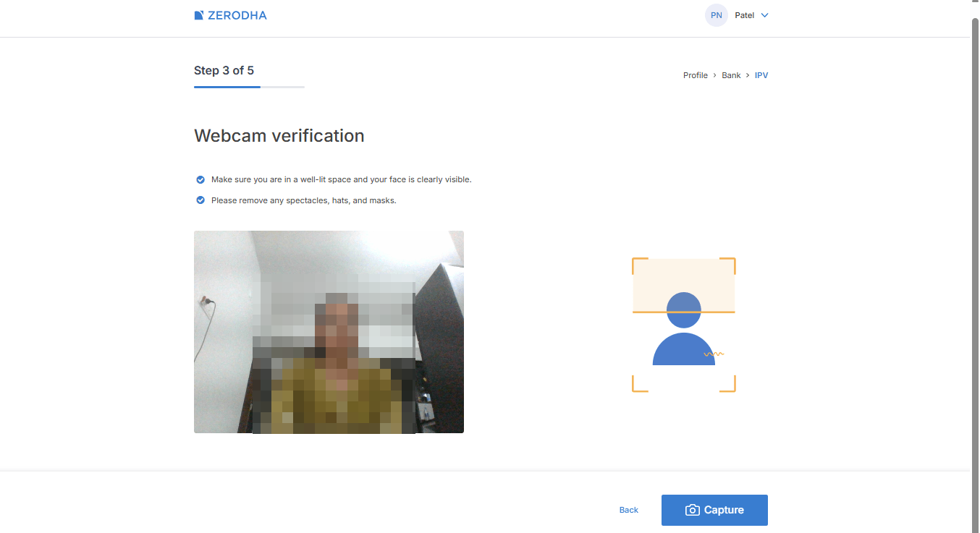Click the webcam preview image
Screen dimensions: 980x533
(x=329, y=332)
